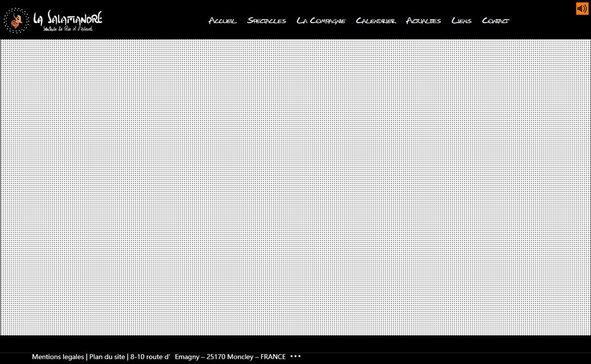Open the Accueil menu item
Image resolution: width=591 pixels, height=364 pixels.
[x=223, y=21]
